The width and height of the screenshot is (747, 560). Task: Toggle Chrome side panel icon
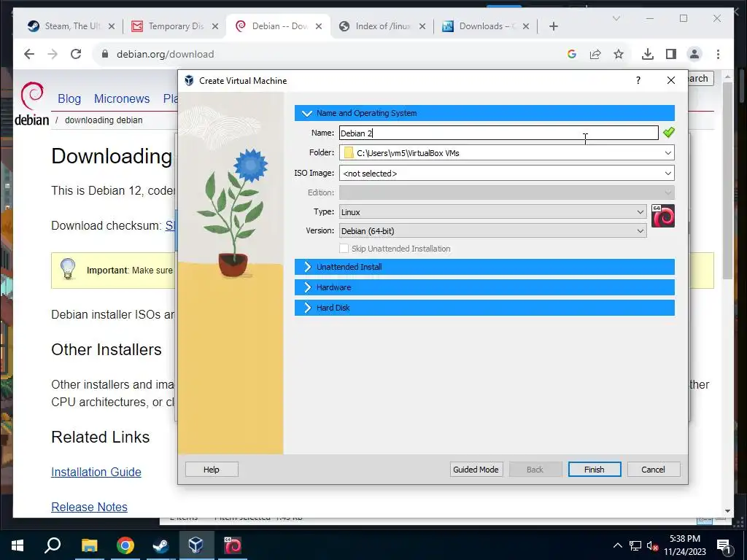(671, 54)
